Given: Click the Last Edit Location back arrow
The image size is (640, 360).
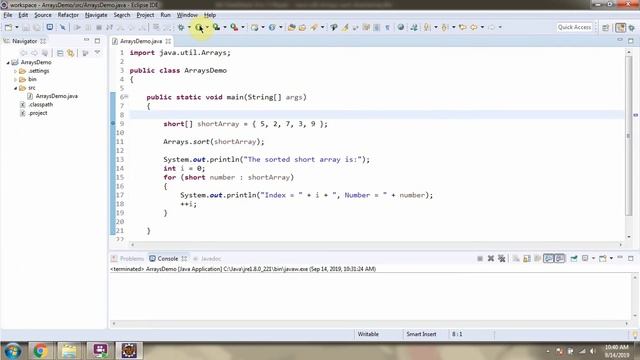Looking at the screenshot, I should pyautogui.click(x=462, y=27).
